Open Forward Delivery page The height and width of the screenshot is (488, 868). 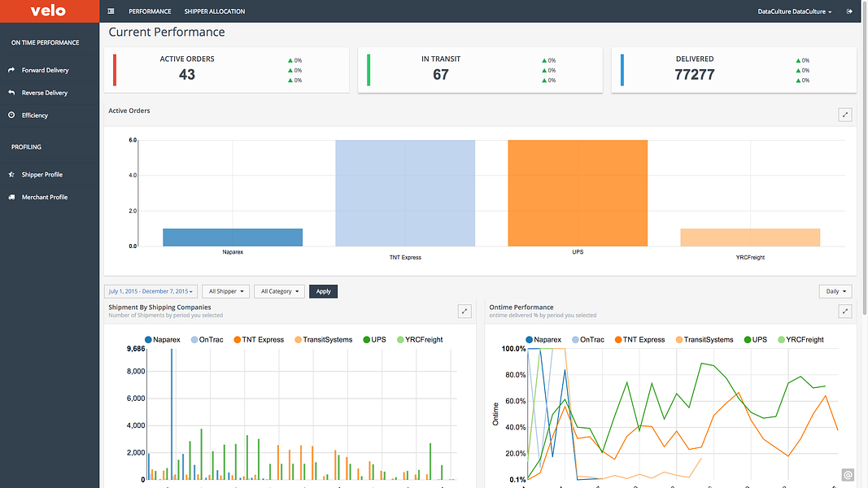tap(46, 70)
